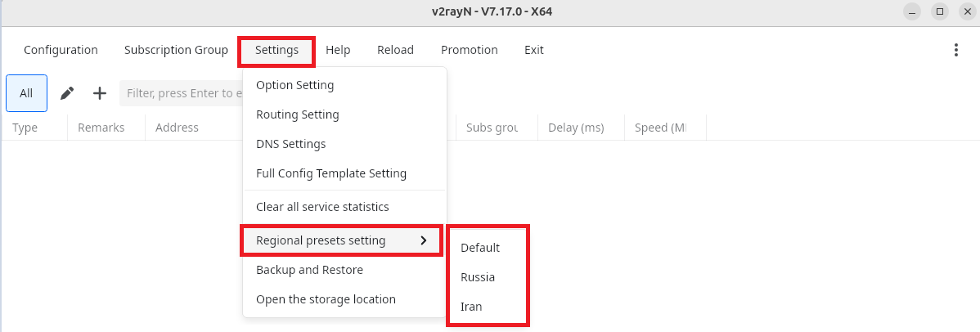Select Option Setting from the menu
Viewport: 980px width, 332px height.
click(294, 85)
